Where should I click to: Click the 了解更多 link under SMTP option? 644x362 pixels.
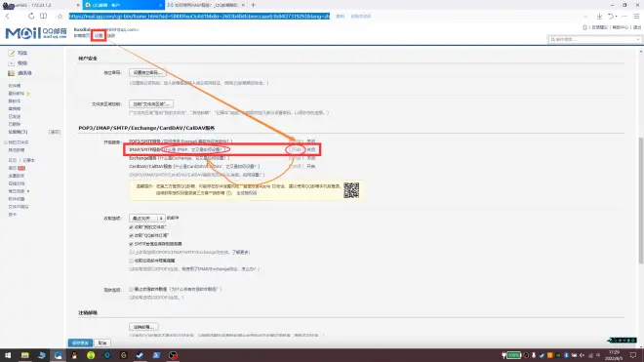(x=241, y=253)
